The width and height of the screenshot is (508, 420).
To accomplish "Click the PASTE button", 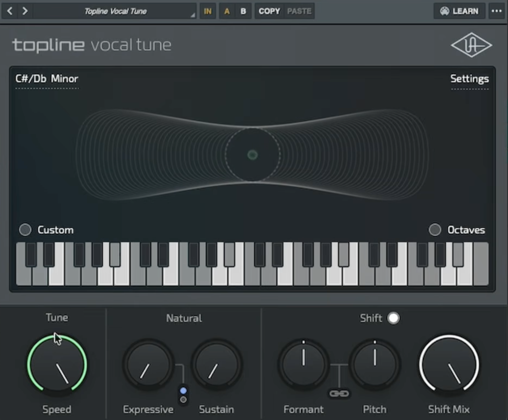I will click(x=299, y=11).
